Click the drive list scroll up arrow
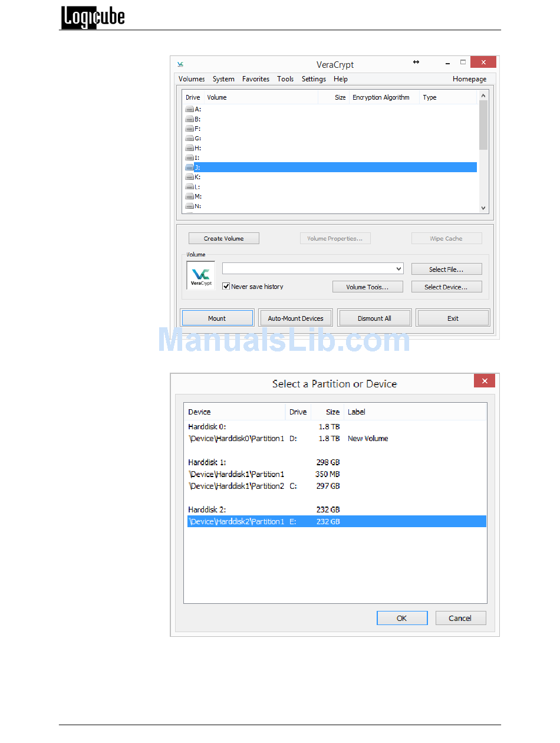Screen dimensions: 560x743 (483, 95)
